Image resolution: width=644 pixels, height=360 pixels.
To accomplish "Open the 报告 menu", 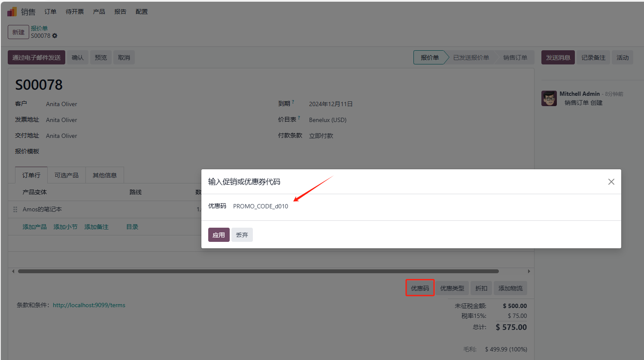I will pos(120,12).
